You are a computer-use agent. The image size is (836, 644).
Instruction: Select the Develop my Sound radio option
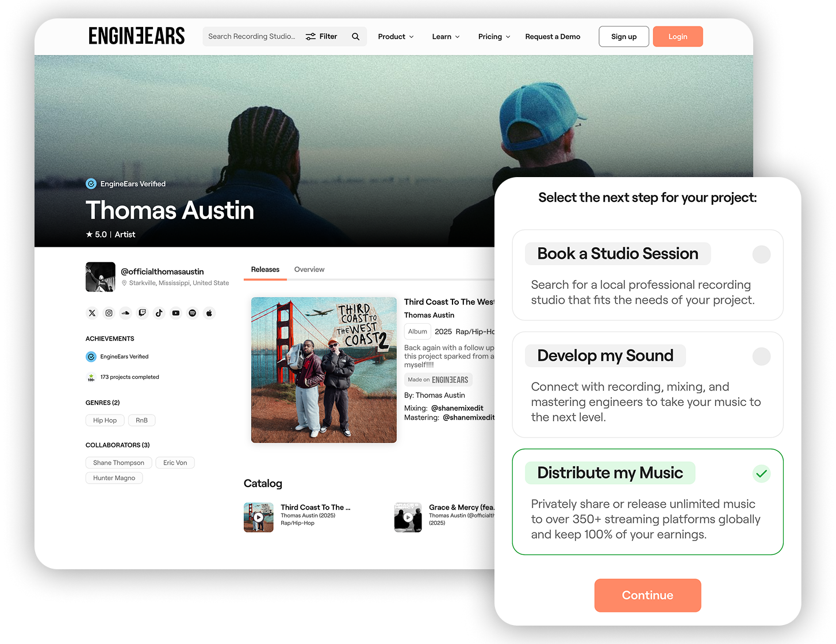tap(761, 356)
